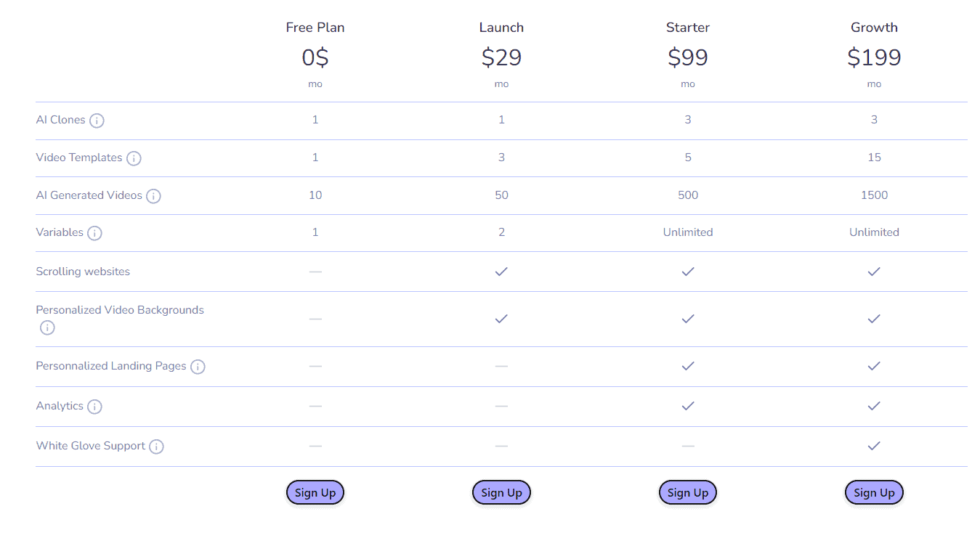Click the $29 Launch price text
Screen dimensions: 980x538
(501, 57)
